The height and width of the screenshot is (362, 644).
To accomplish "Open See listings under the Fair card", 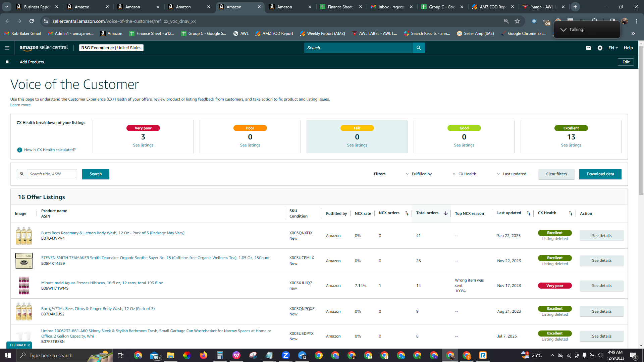I will [x=357, y=145].
